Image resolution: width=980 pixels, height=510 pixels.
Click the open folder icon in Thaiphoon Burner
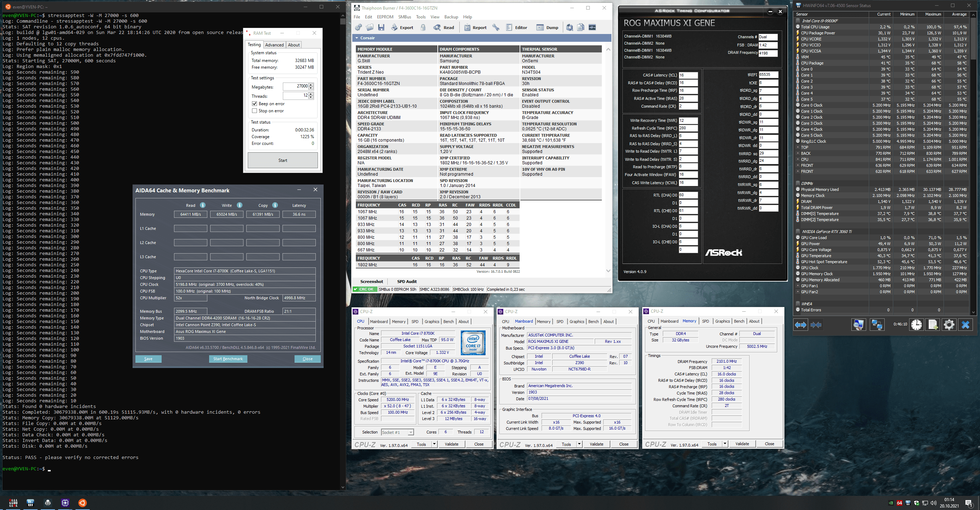click(370, 27)
